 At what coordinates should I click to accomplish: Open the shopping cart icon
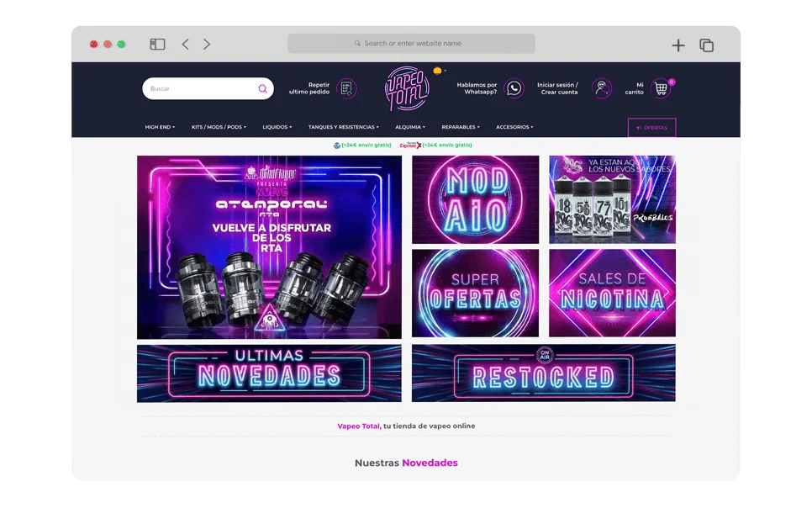[662, 88]
